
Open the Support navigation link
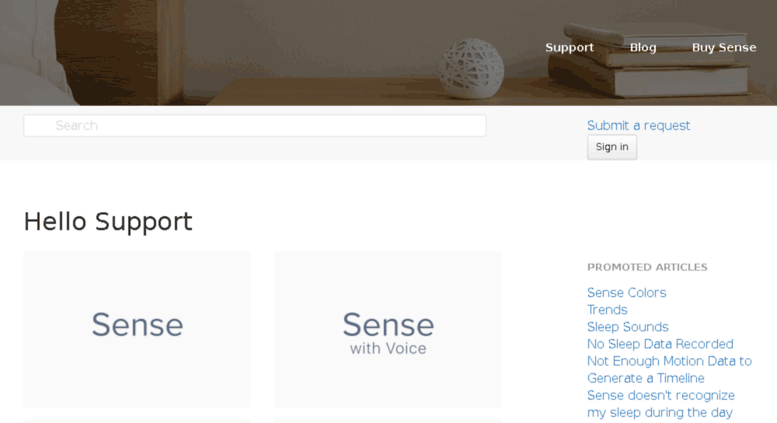(569, 48)
